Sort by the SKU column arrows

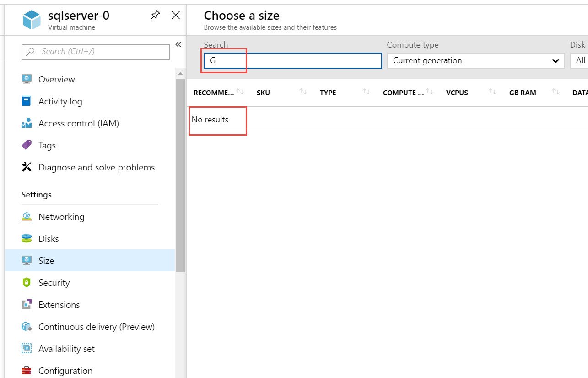click(303, 92)
